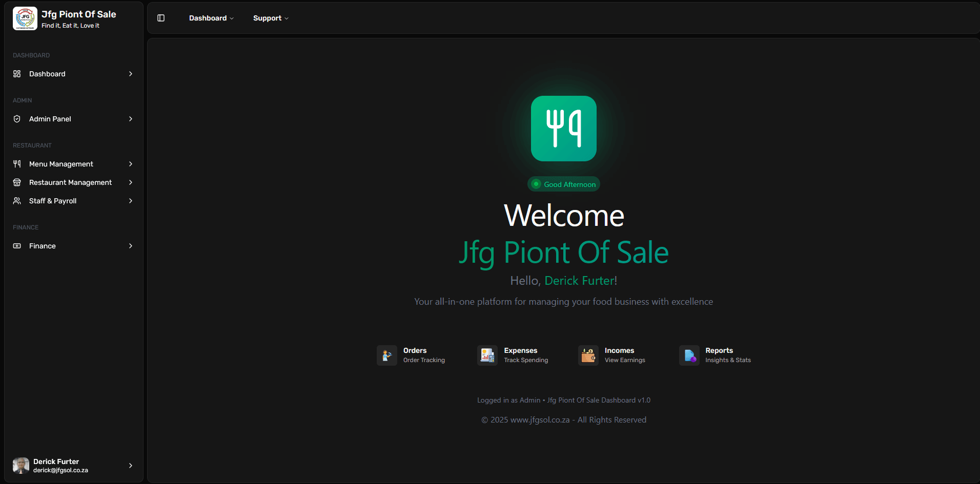Open the Reports insights icon

pyautogui.click(x=689, y=355)
